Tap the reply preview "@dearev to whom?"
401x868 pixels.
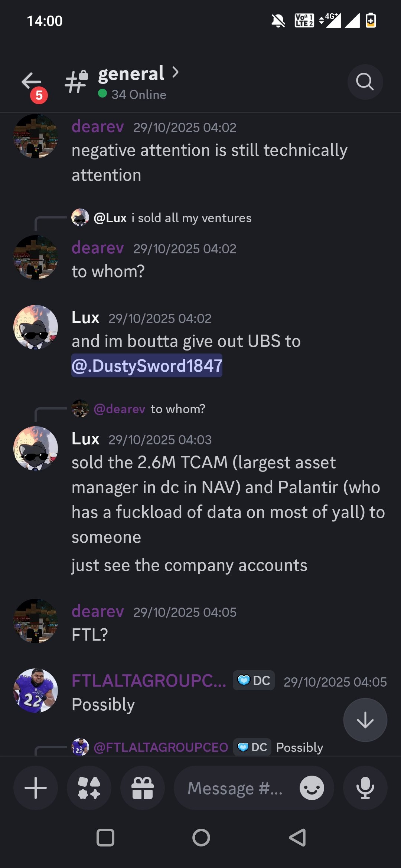pyautogui.click(x=149, y=409)
